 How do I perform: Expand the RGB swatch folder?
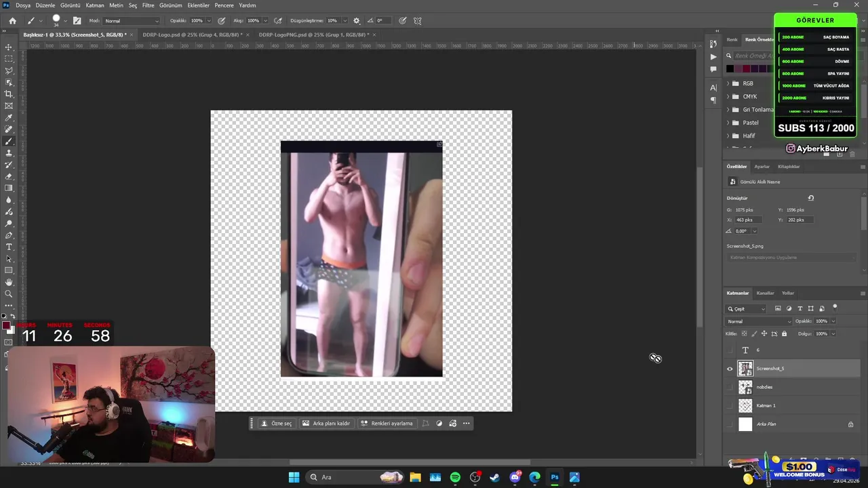728,83
